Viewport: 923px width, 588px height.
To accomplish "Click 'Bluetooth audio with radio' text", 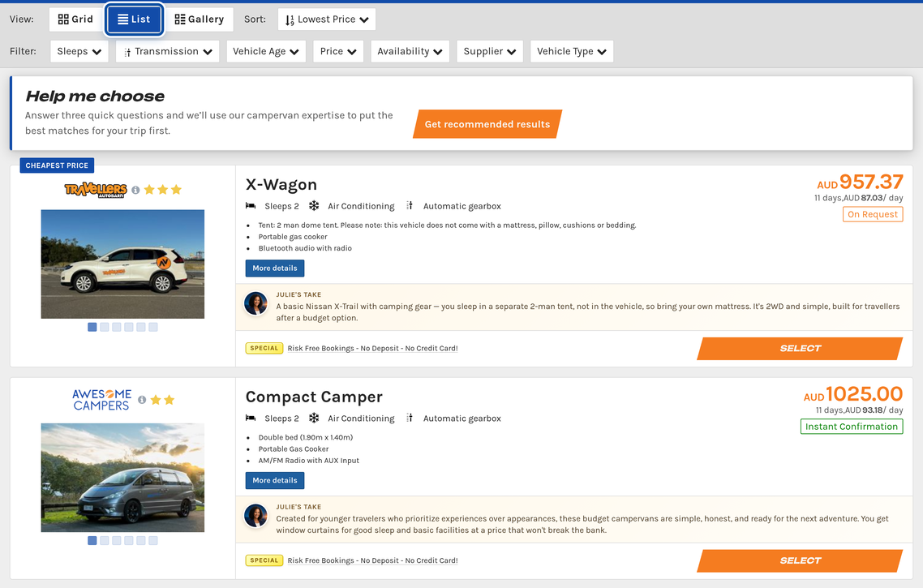I will (x=305, y=248).
